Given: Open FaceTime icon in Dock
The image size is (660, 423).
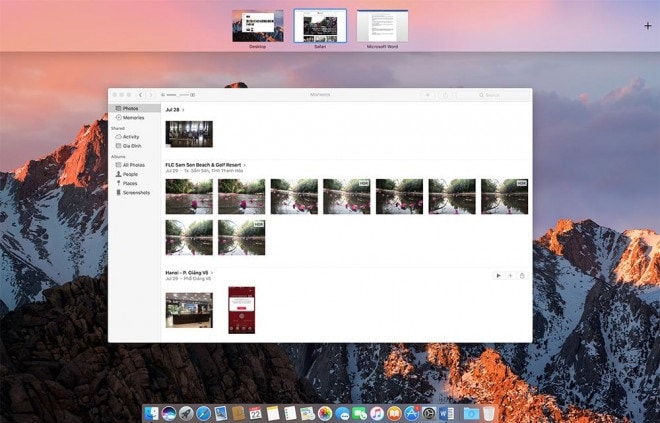Looking at the screenshot, I should 359,414.
